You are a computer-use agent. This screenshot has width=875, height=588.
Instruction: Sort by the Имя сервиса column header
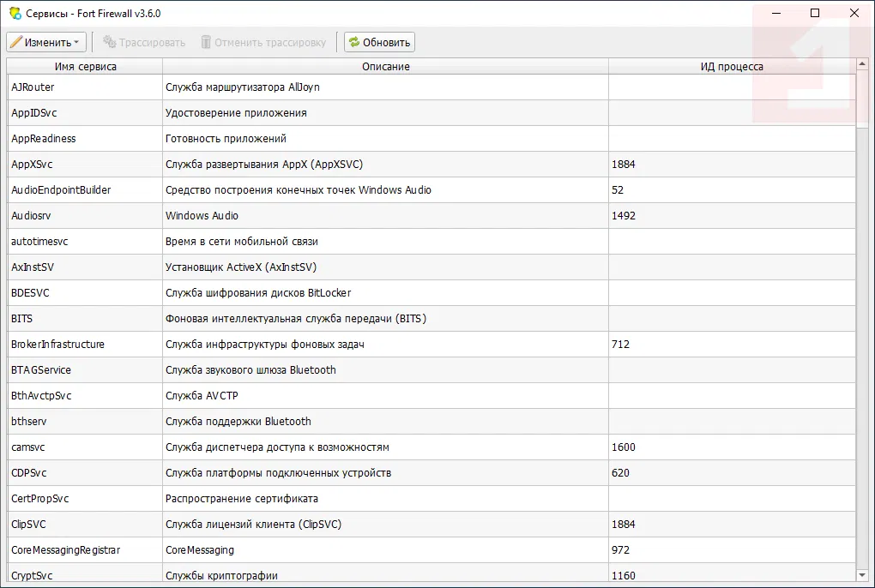point(85,66)
